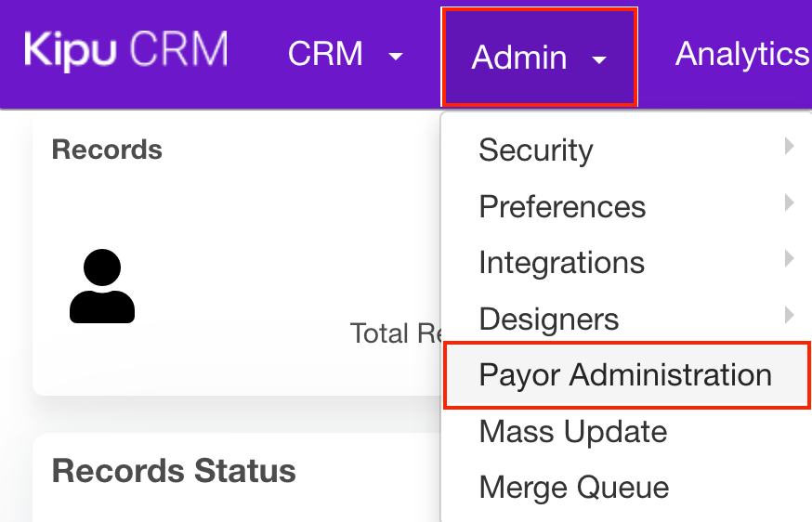Viewport: 812px width, 522px height.
Task: Click the caret arrow next to Admin
Action: (x=599, y=59)
